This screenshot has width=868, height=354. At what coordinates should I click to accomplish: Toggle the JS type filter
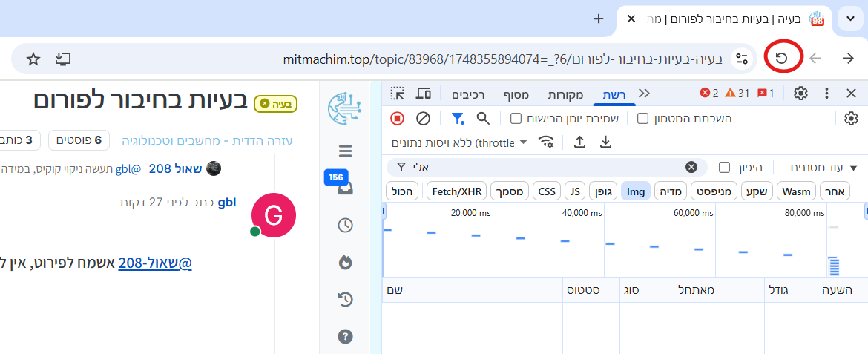575,191
